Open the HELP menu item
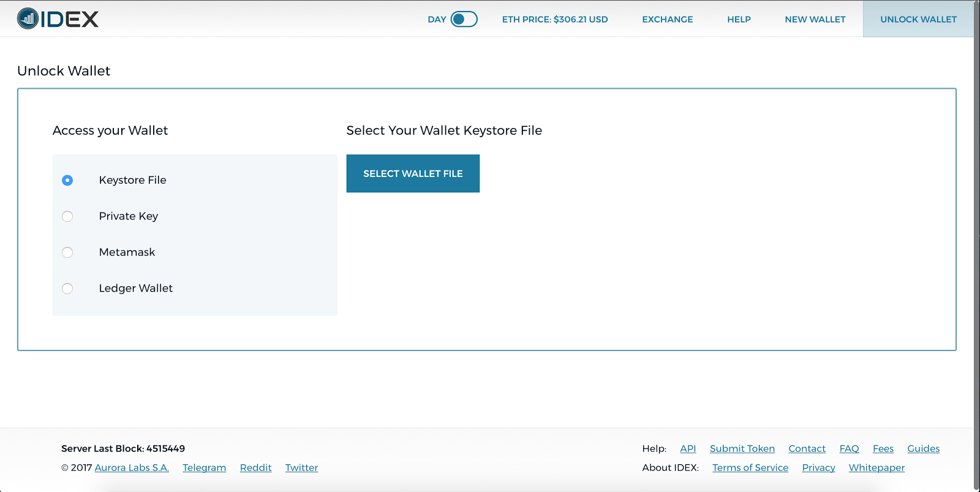The width and height of the screenshot is (980, 492). 739,20
